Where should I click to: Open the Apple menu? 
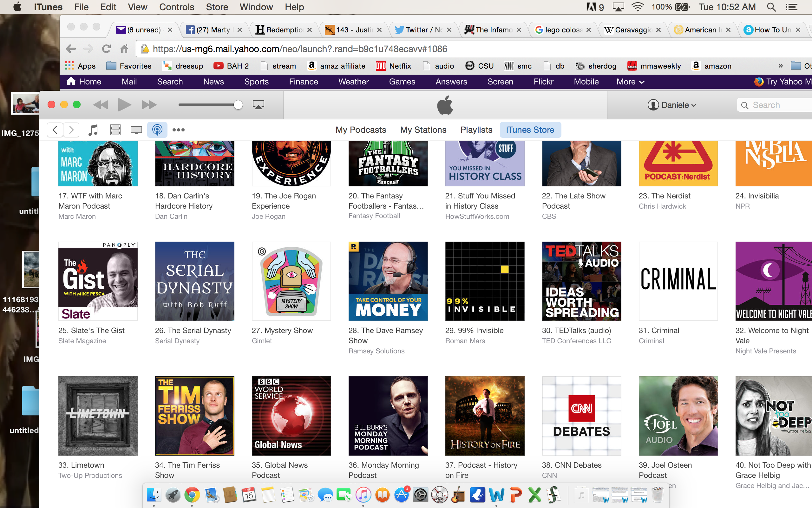pos(17,7)
